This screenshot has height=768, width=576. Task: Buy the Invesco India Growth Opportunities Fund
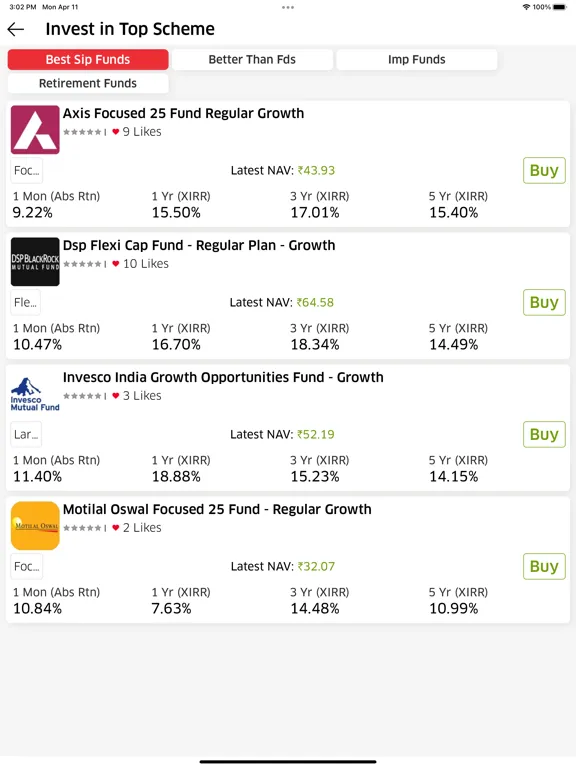(x=544, y=434)
